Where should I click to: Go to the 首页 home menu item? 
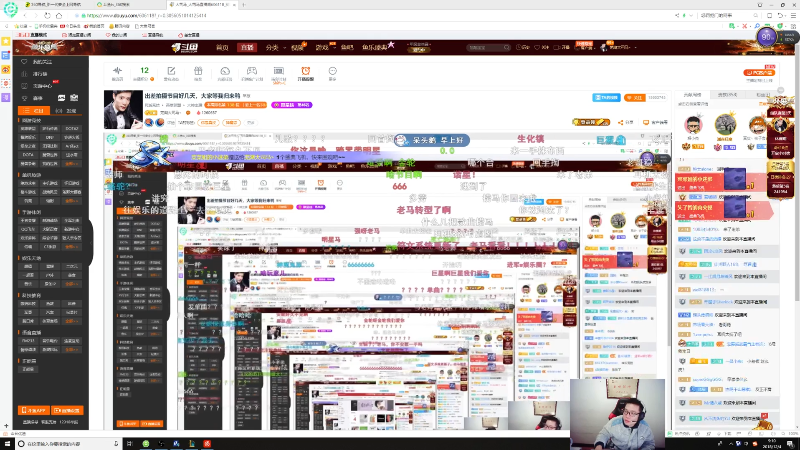[x=222, y=47]
